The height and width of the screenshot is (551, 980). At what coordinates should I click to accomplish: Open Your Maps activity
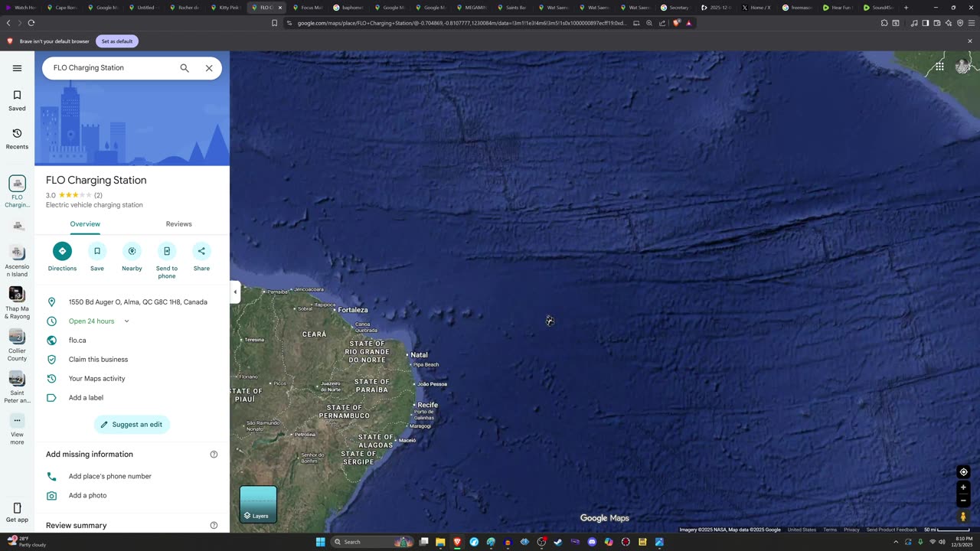[x=132, y=379]
